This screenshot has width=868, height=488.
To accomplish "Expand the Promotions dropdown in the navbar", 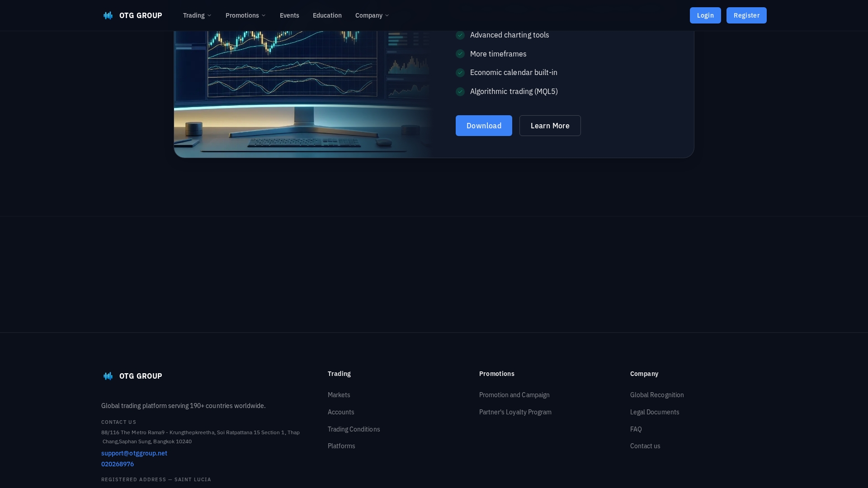I will click(x=245, y=15).
